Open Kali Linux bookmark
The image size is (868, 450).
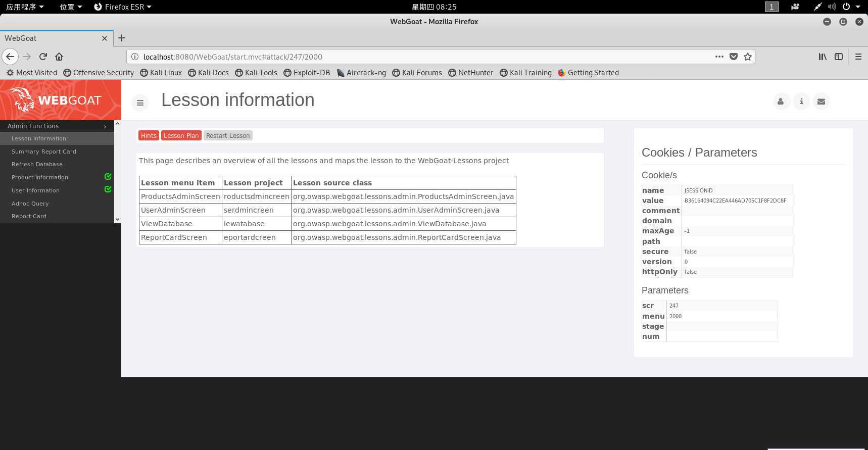161,73
